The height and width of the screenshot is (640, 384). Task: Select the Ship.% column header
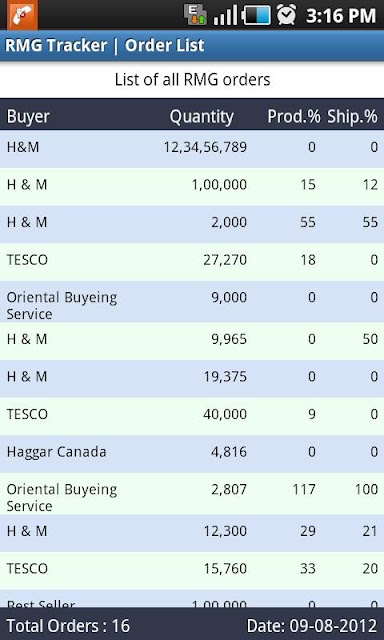353,117
